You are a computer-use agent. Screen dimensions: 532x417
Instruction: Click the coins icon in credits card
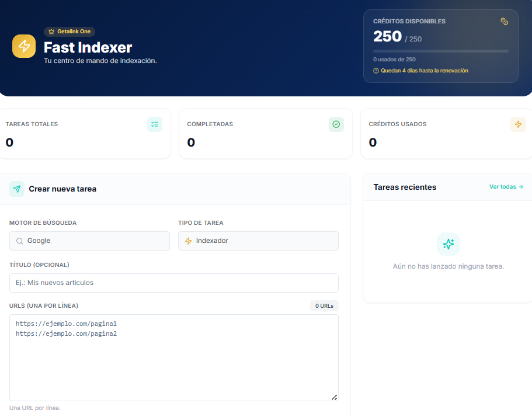tap(504, 22)
